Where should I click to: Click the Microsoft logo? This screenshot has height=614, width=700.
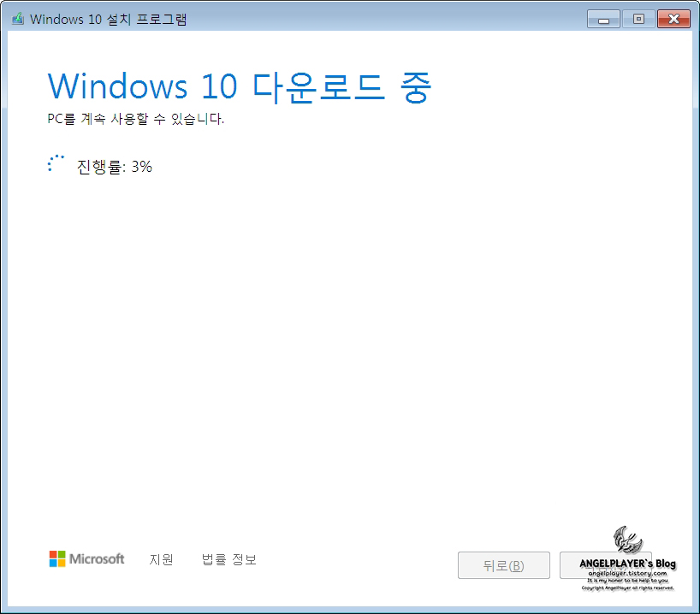point(86,558)
